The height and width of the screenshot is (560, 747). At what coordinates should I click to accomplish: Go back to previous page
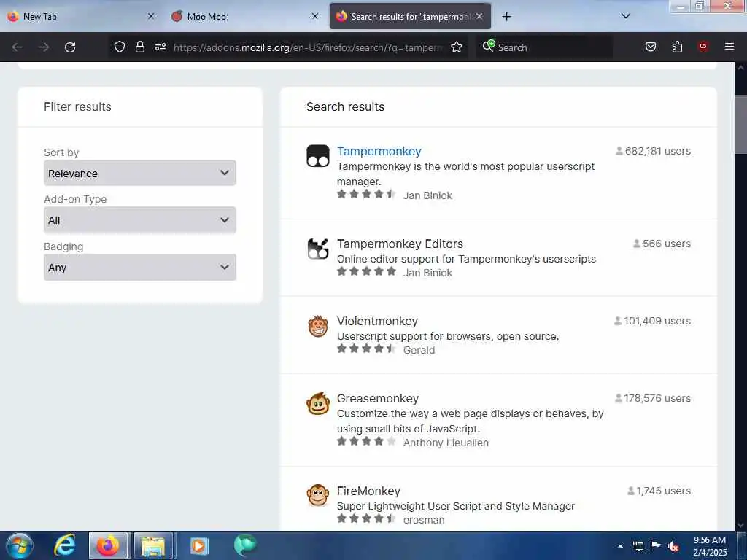[18, 47]
